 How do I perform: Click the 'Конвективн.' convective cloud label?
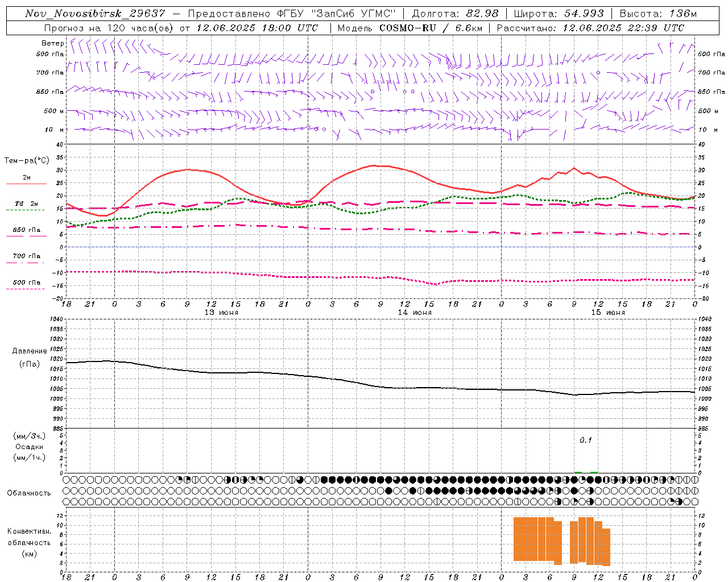[x=30, y=531]
